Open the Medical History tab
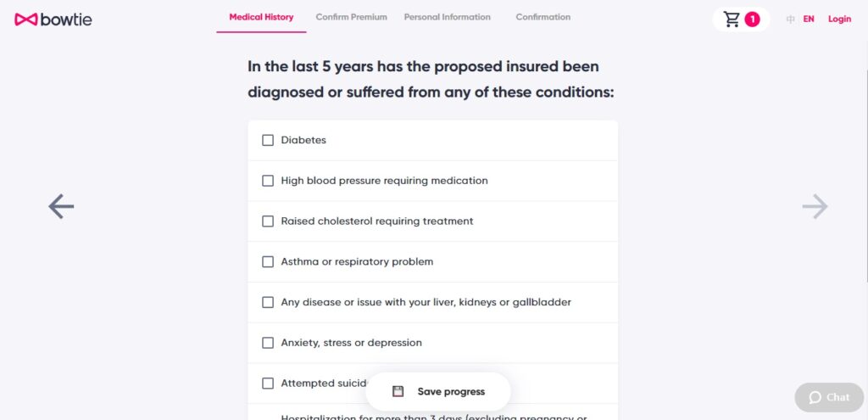Screen dimensions: 868x420 tap(261, 17)
